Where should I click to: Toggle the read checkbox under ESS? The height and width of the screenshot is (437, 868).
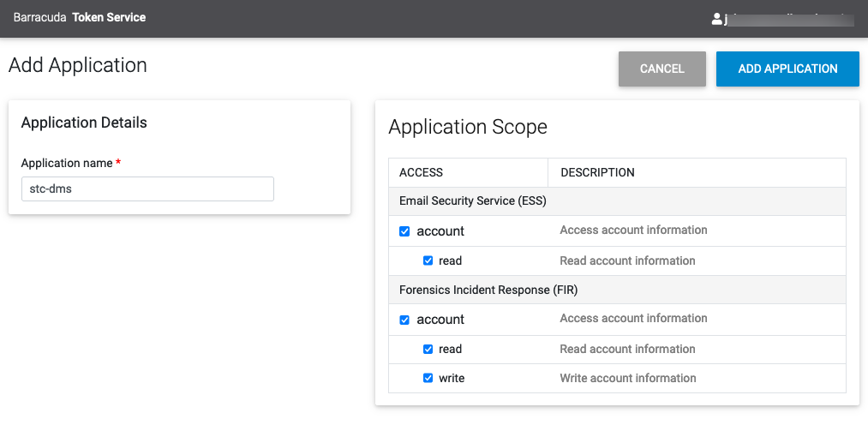[x=428, y=260]
